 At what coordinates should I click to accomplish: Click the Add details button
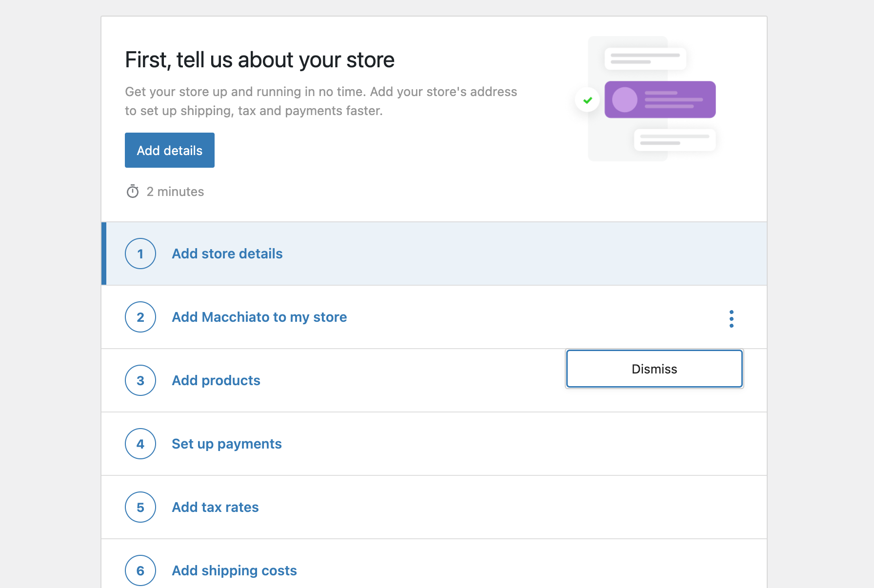pyautogui.click(x=169, y=150)
